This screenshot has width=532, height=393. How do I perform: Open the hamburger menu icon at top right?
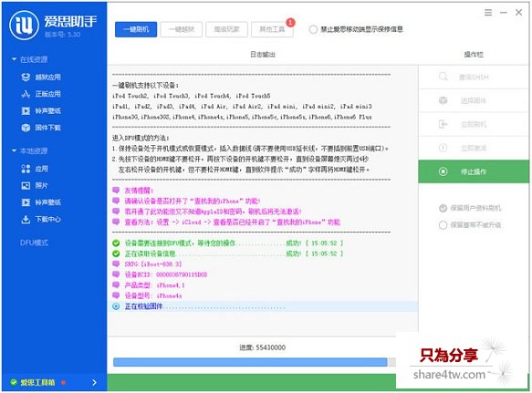pos(488,13)
